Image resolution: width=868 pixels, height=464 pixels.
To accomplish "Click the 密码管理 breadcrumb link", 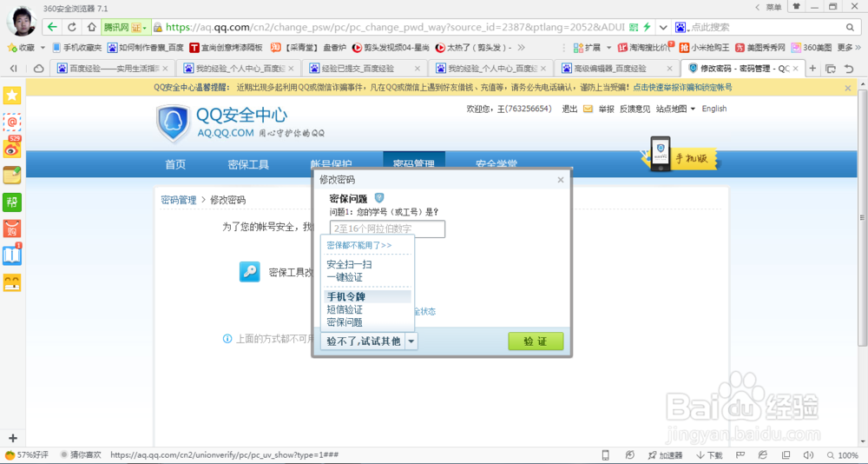I will 179,200.
